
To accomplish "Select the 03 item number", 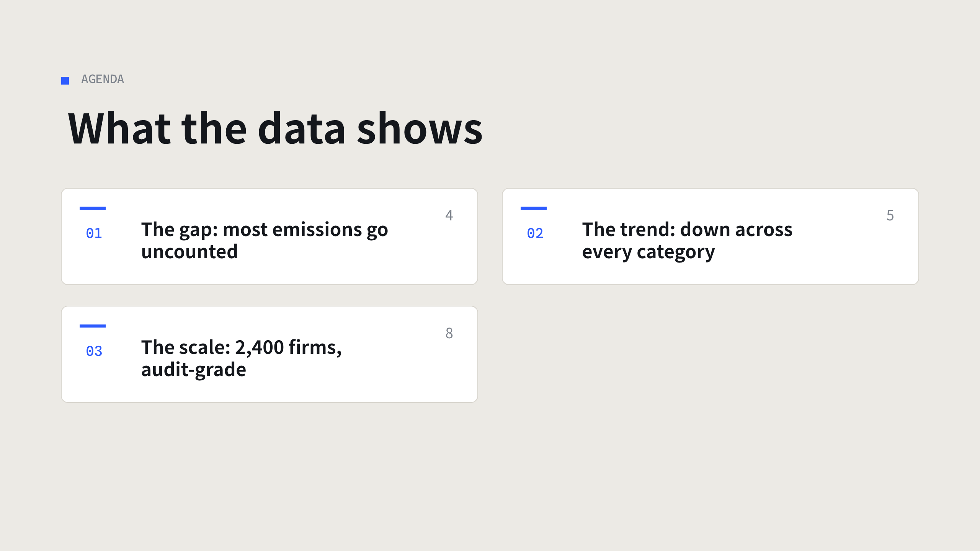I will coord(94,351).
